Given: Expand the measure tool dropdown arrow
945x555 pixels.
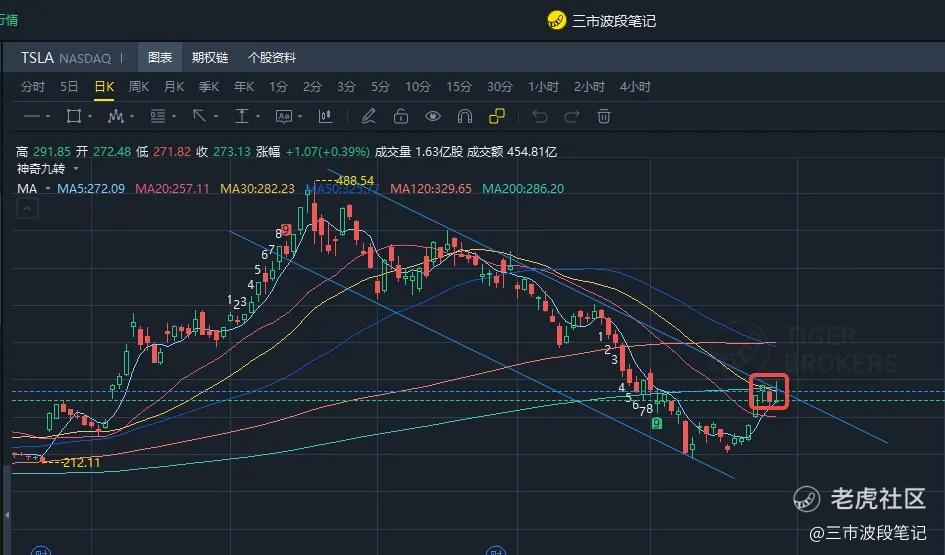Looking at the screenshot, I should pyautogui.click(x=257, y=117).
